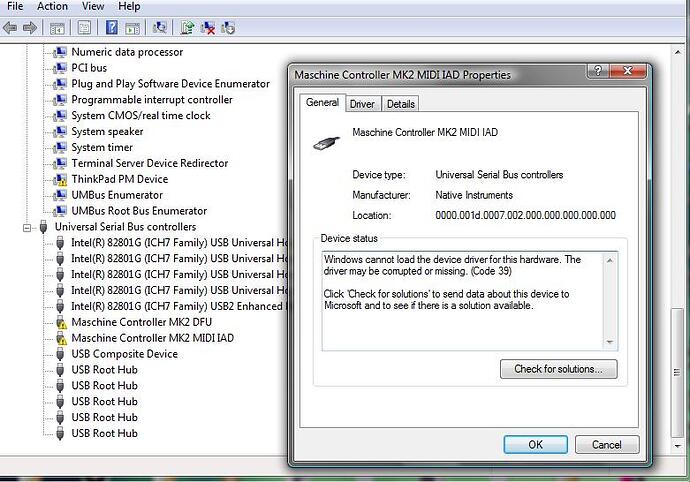Viewport: 690px width, 482px height.
Task: Close the Maschine Controller Properties dialog
Action: (628, 70)
